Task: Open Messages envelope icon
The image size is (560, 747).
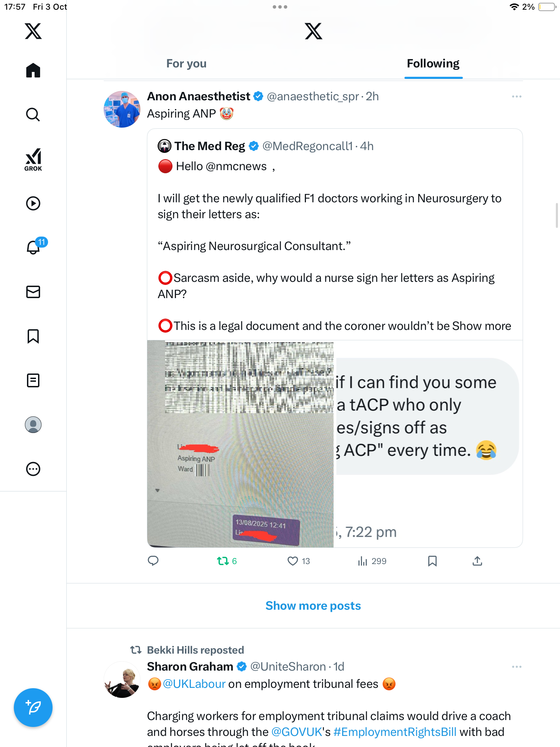Action: [33, 292]
